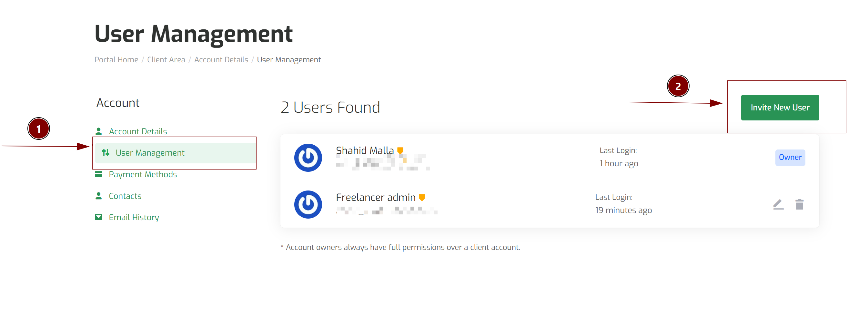Open Email History from the sidebar
The image size is (868, 319).
pos(134,218)
